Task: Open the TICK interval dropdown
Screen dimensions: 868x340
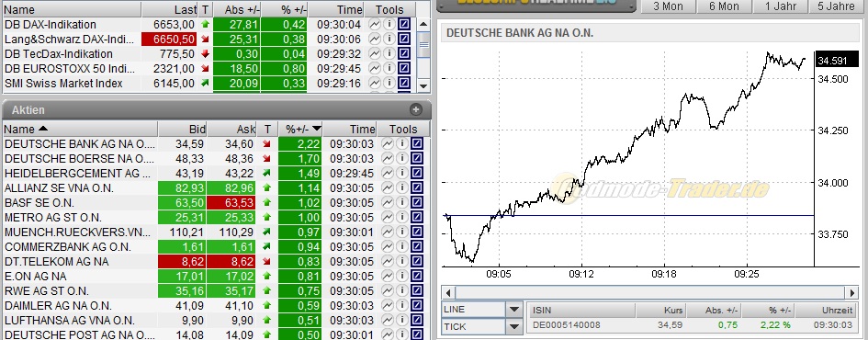Action: [514, 327]
